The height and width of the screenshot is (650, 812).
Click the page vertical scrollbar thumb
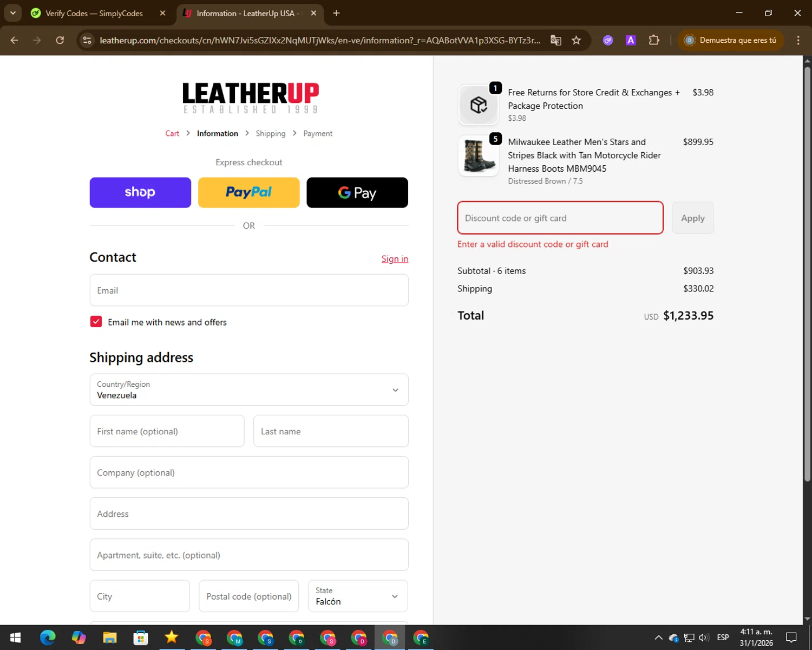[x=807, y=274]
